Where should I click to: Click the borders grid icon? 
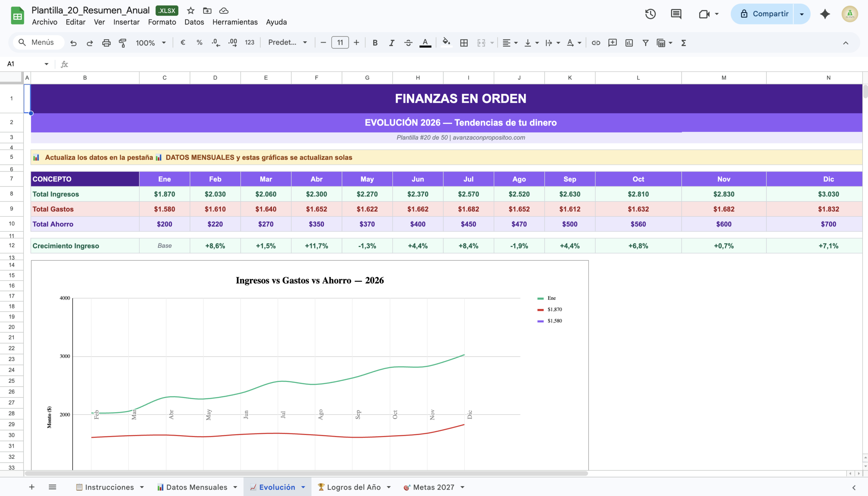(x=463, y=43)
